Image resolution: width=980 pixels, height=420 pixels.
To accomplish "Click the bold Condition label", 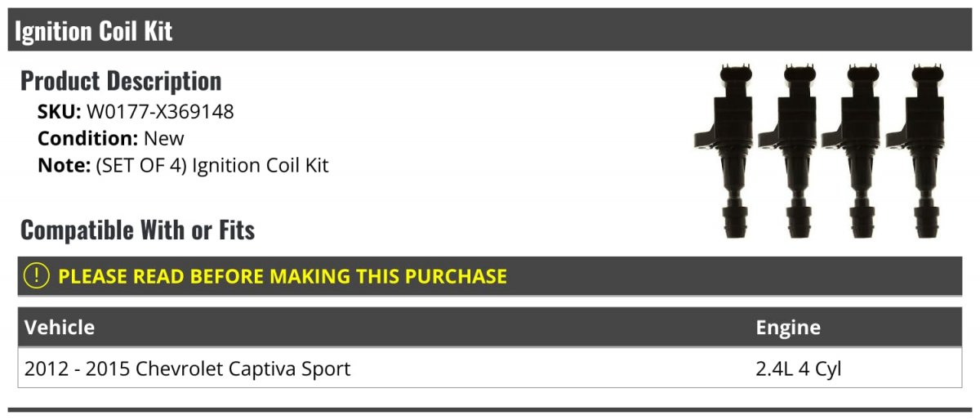I will (x=87, y=138).
